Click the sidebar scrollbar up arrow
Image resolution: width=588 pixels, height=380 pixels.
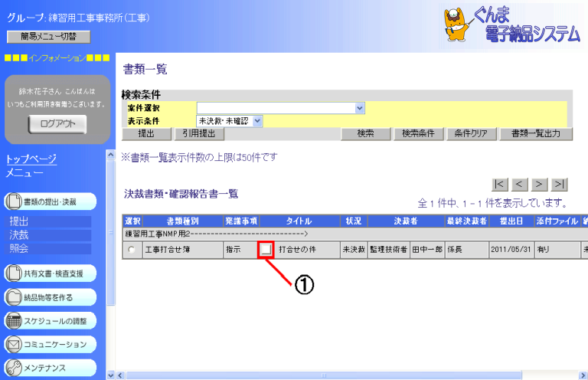(110, 155)
